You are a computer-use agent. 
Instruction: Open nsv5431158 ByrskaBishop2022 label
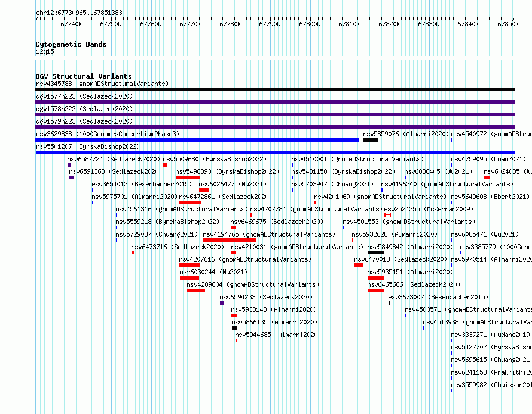click(x=343, y=171)
